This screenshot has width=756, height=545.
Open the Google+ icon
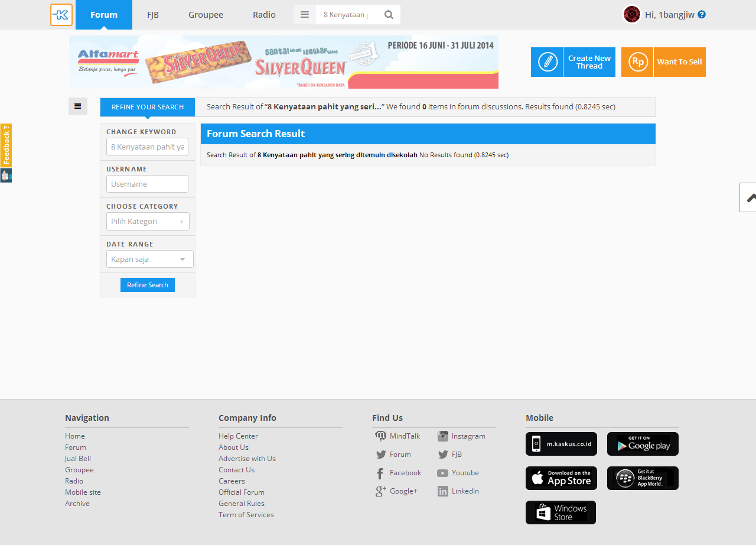381,491
